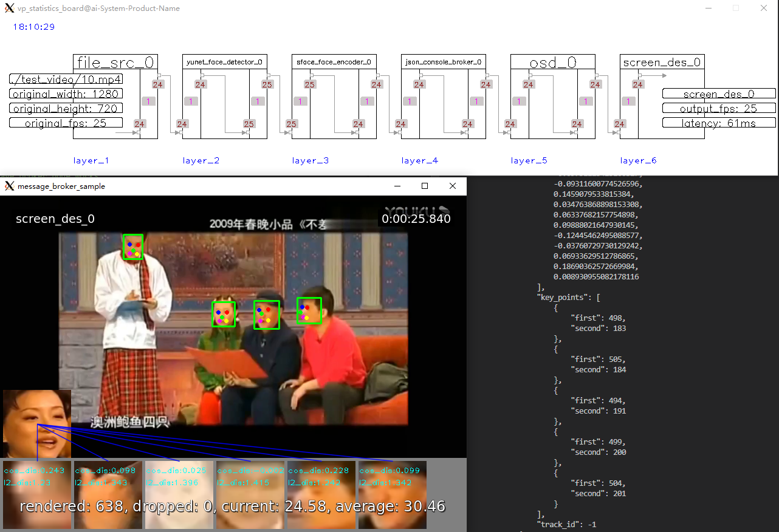This screenshot has width=779, height=532.
Task: Click the X icon in message_broker_sample title bar
Action: (9, 186)
